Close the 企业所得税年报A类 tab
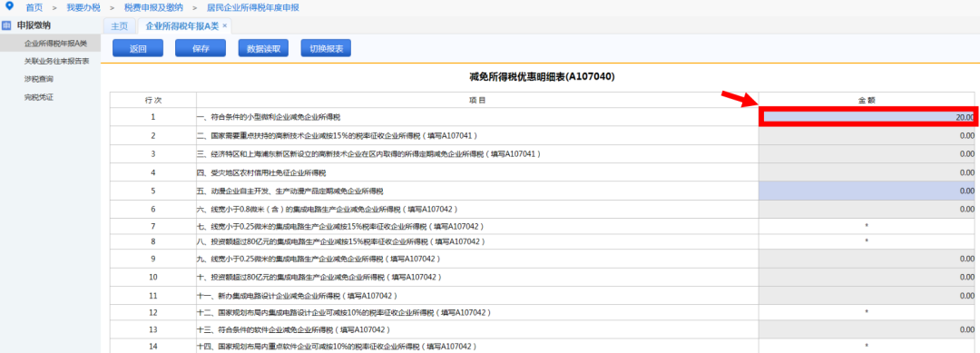 click(x=224, y=25)
